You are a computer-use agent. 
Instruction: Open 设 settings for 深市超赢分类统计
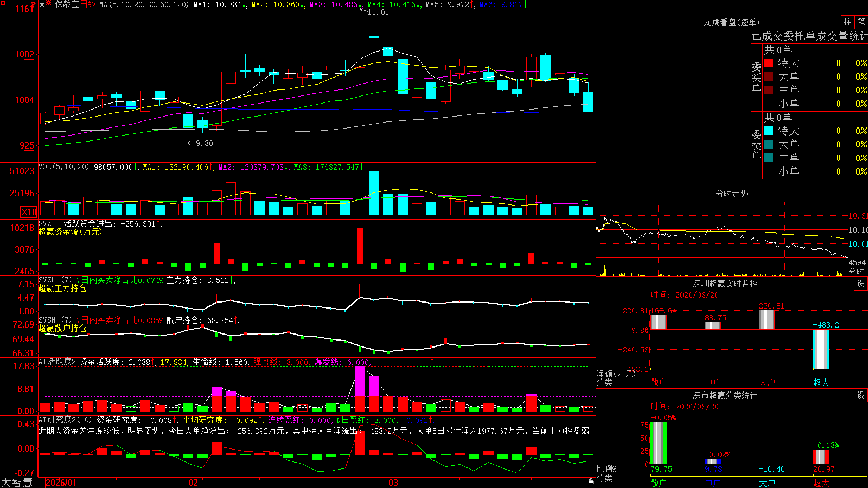click(861, 395)
